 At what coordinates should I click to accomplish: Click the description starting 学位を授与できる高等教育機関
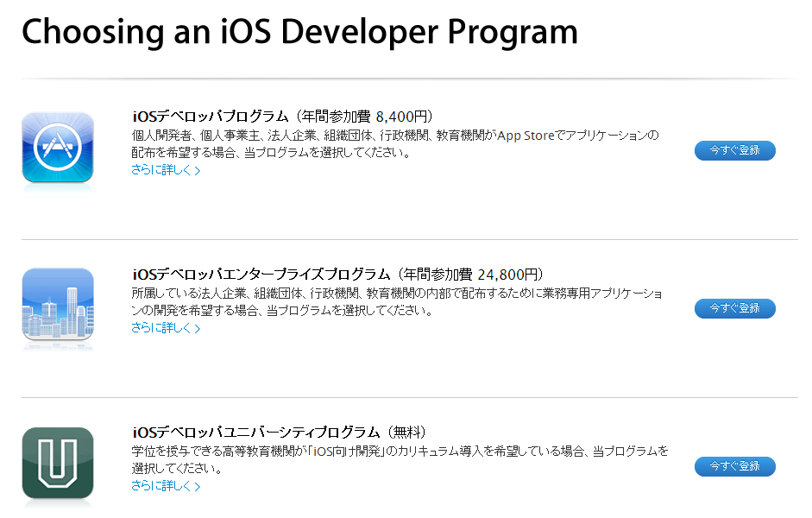[400, 460]
